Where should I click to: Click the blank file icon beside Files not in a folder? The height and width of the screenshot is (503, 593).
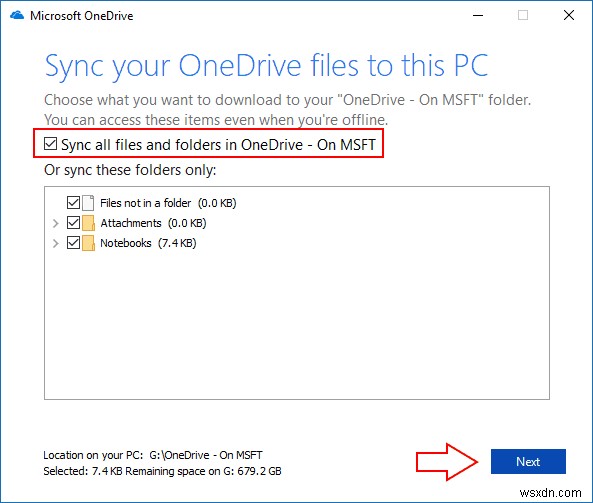88,203
